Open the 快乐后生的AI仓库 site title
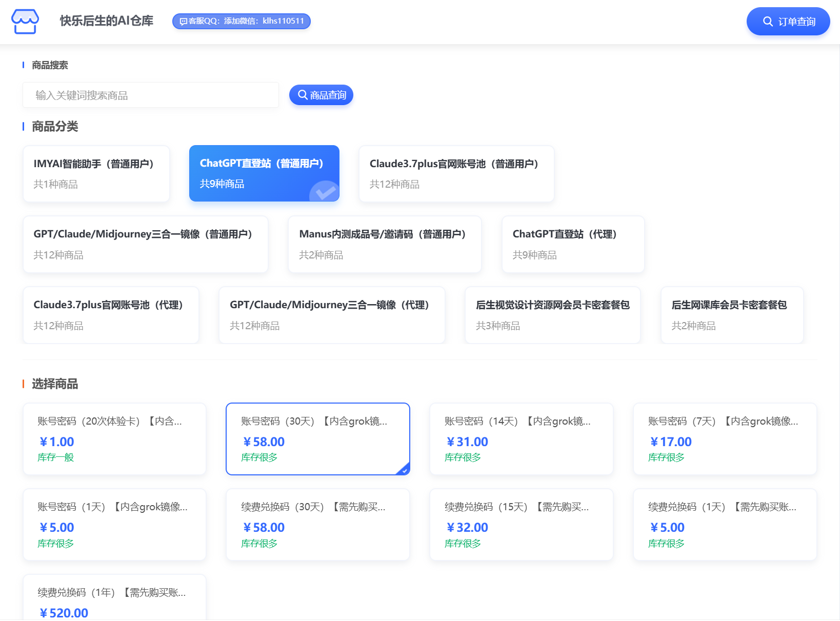The image size is (840, 621). pos(107,21)
